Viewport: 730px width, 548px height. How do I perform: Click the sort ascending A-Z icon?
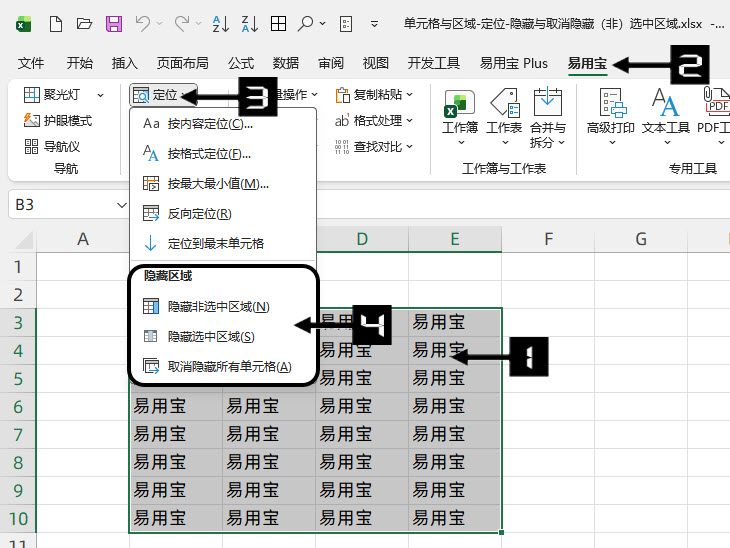[223, 22]
